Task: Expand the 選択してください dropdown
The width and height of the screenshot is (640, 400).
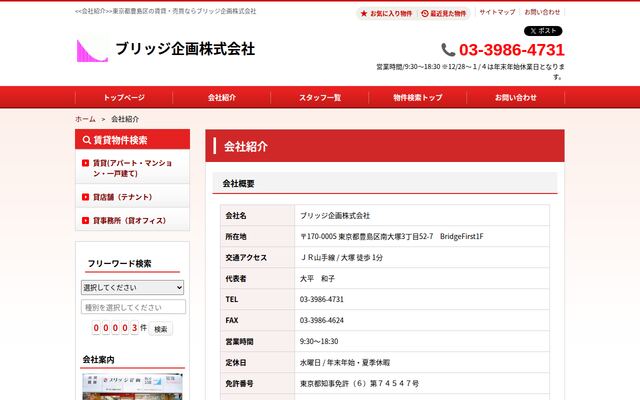Action: point(132,287)
